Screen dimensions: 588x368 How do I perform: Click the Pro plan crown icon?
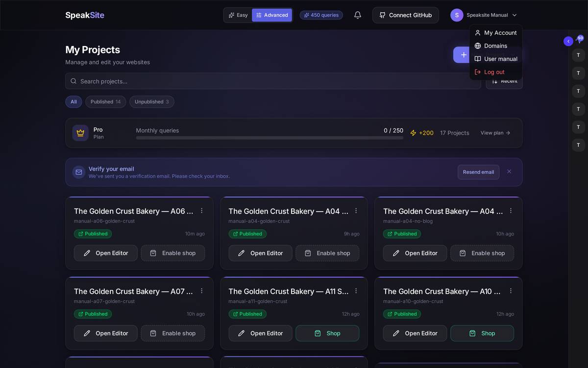click(x=80, y=133)
